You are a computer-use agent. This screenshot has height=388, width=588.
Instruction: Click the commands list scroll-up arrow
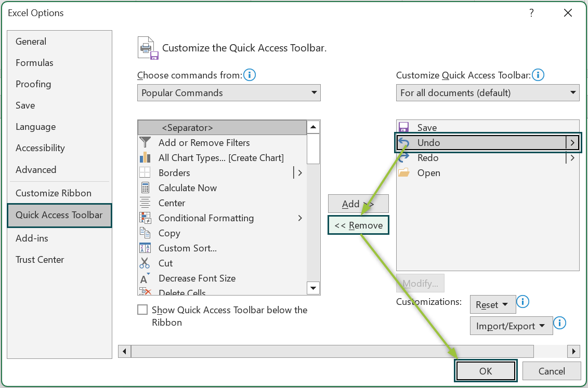pos(313,127)
